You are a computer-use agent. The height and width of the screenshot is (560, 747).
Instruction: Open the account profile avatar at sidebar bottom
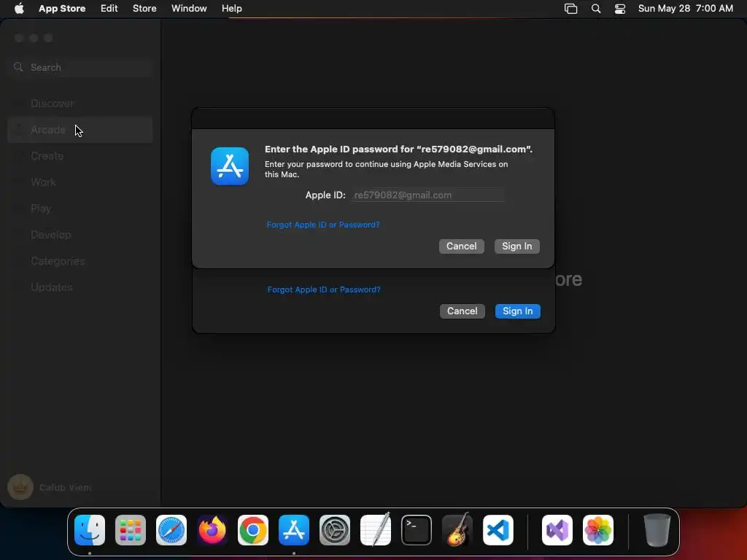[20, 487]
